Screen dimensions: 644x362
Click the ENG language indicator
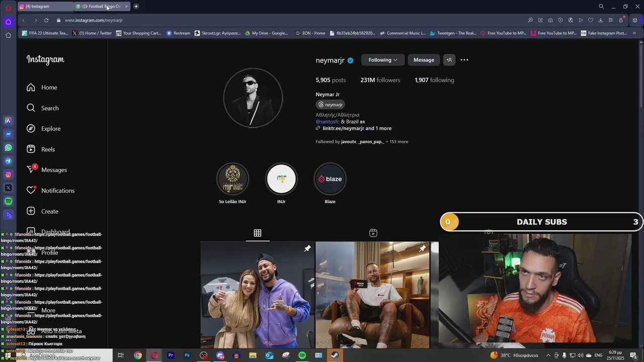click(x=598, y=355)
